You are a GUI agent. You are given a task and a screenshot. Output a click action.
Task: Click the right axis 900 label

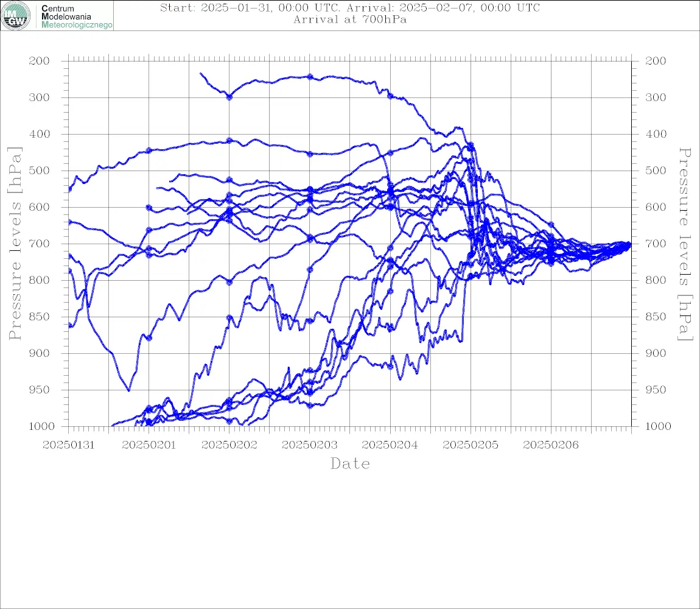click(x=656, y=353)
